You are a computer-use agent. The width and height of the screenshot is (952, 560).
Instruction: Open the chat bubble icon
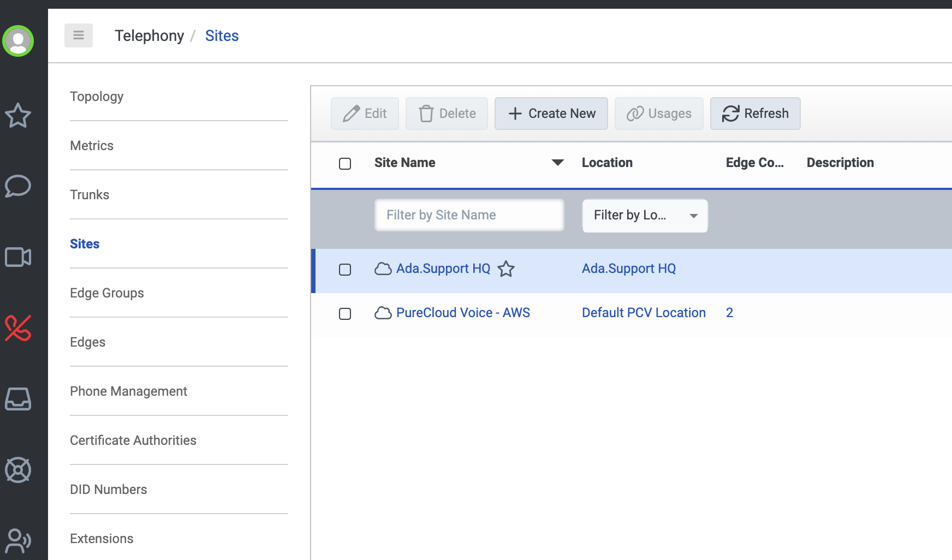[x=18, y=186]
